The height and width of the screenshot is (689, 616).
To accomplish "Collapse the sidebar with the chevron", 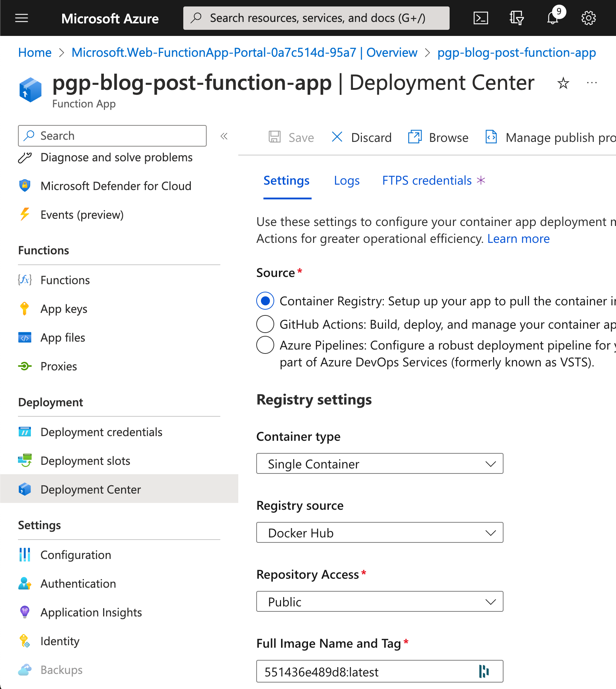I will (x=224, y=136).
